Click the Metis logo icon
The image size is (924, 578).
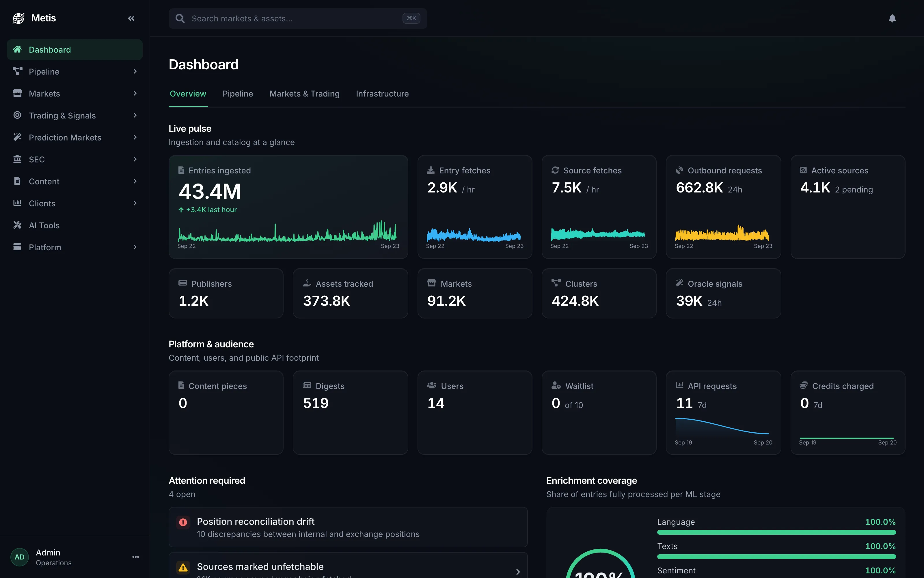18,18
